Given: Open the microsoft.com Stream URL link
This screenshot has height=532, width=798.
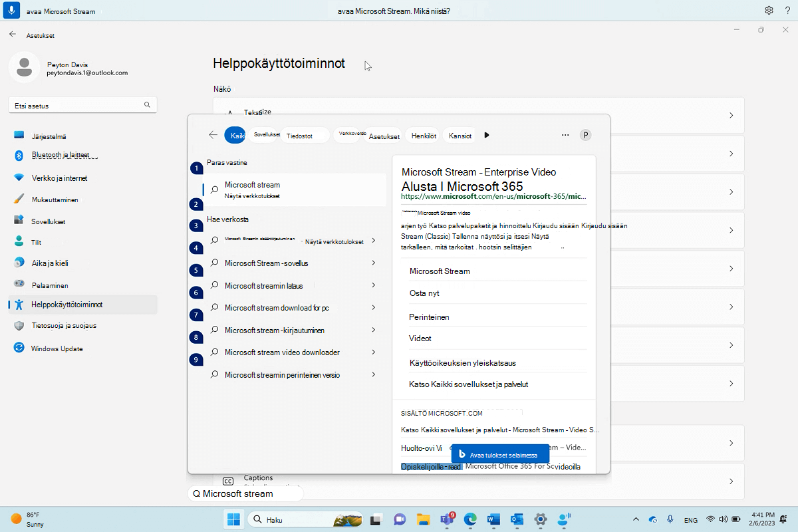Looking at the screenshot, I should click(494, 197).
